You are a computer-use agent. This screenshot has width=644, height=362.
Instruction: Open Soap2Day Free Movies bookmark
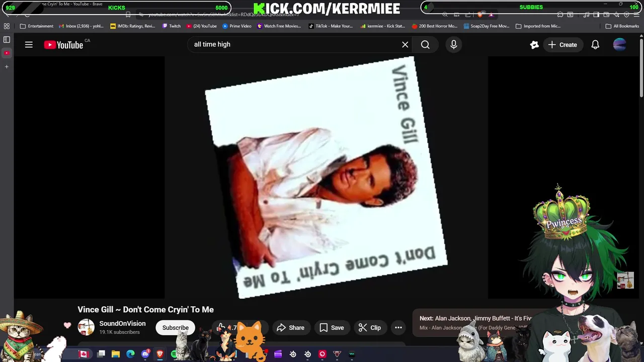point(487,26)
